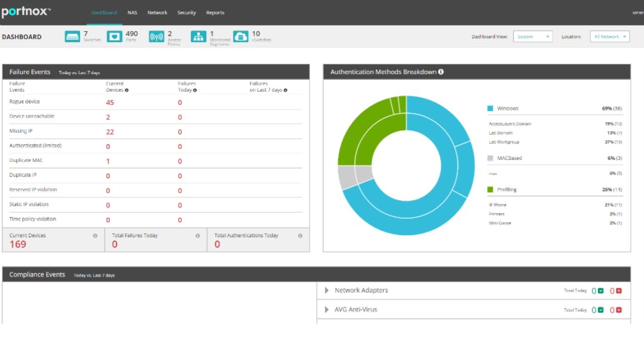Select the Rogue device row label
644x362 pixels.
25,102
